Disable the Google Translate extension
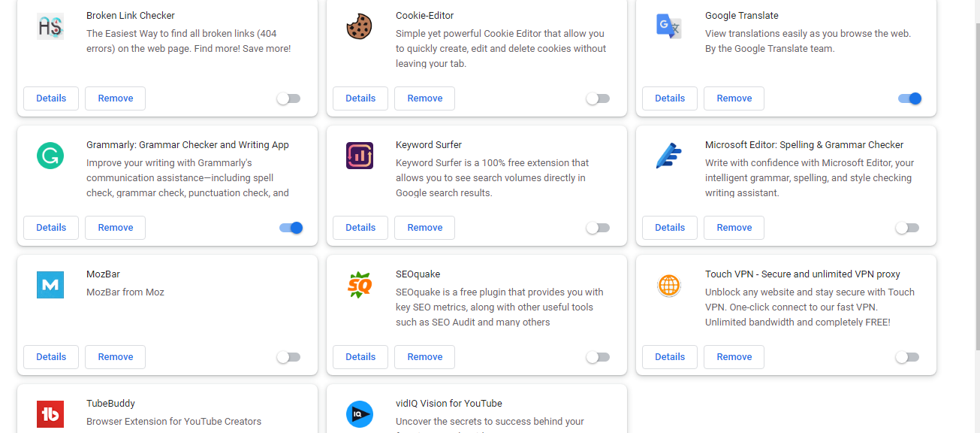 point(909,98)
